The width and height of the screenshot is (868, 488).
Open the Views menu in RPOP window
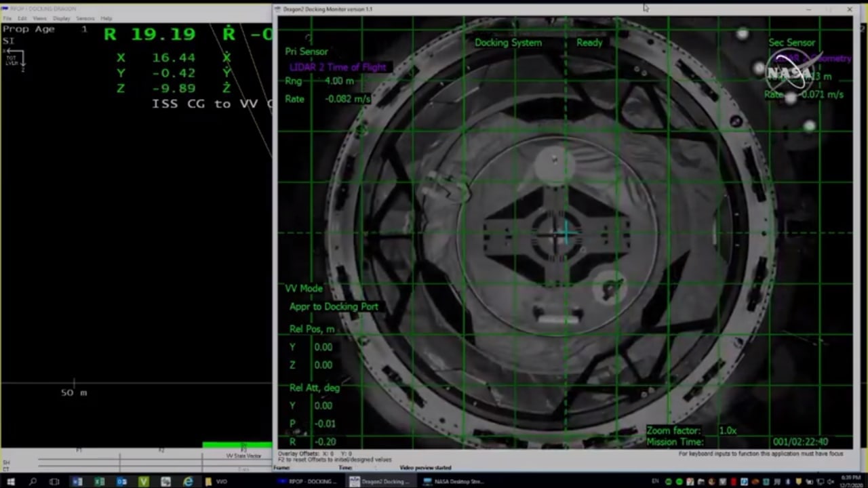tap(40, 18)
